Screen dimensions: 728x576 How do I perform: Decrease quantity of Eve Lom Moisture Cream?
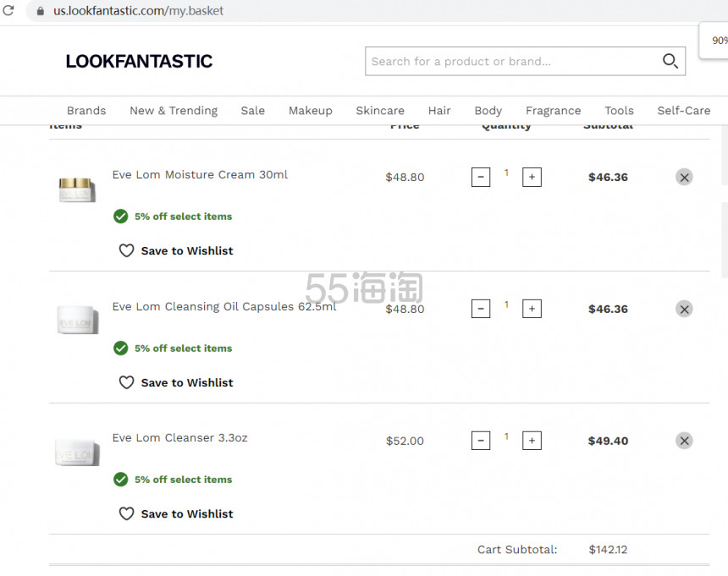(x=481, y=177)
